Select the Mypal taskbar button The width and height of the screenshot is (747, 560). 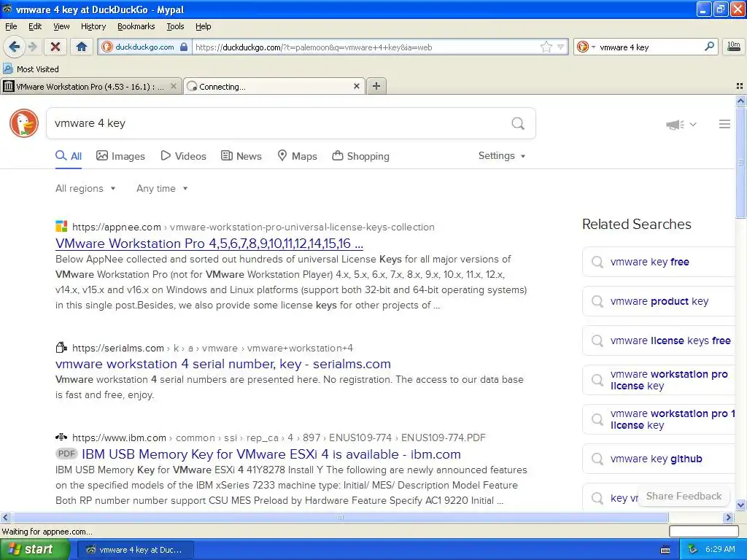[x=135, y=550]
